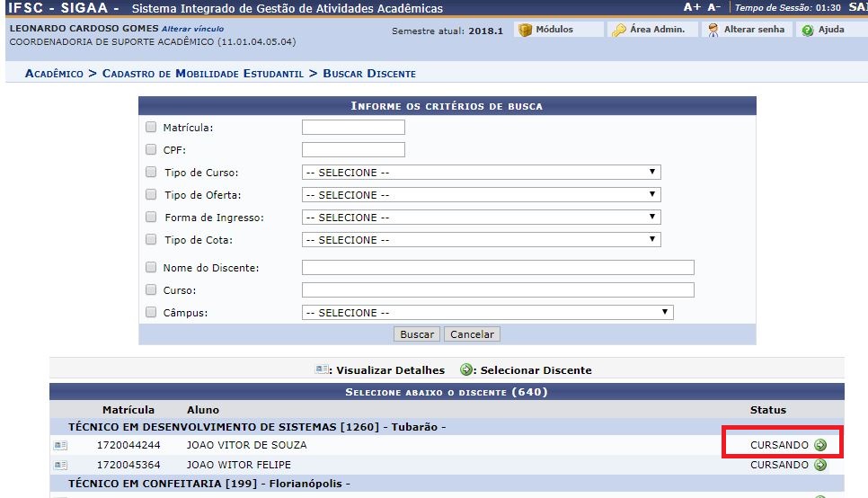Image resolution: width=868 pixels, height=498 pixels.
Task: Click Semestre atual 2018.1 text
Action: coord(447,31)
